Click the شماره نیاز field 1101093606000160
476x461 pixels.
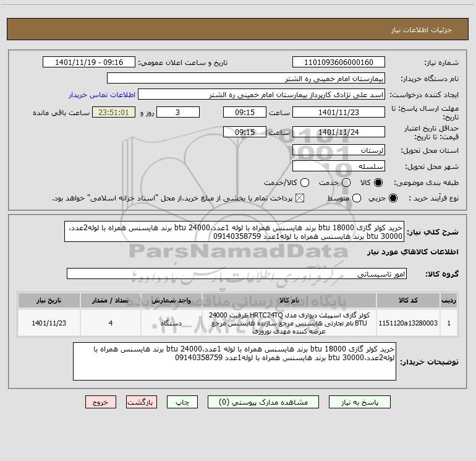point(339,62)
